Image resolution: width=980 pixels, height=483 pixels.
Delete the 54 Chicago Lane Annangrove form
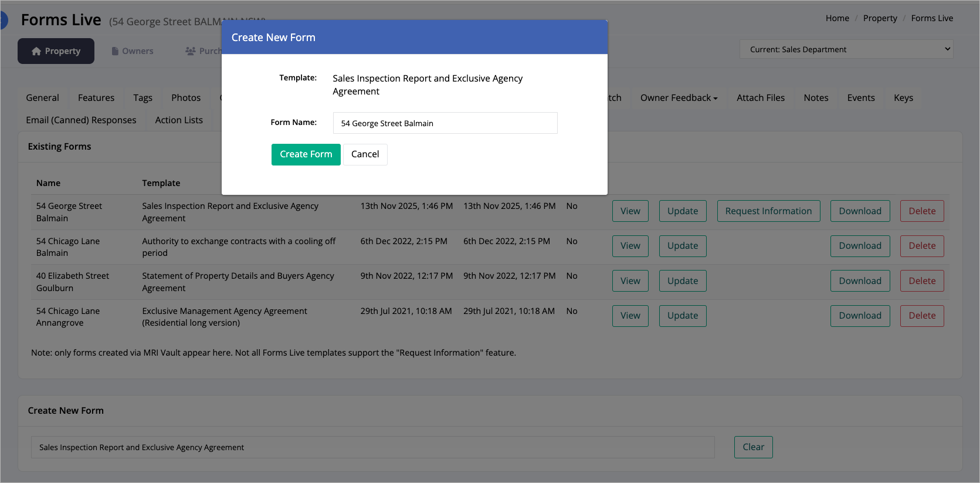pos(922,316)
